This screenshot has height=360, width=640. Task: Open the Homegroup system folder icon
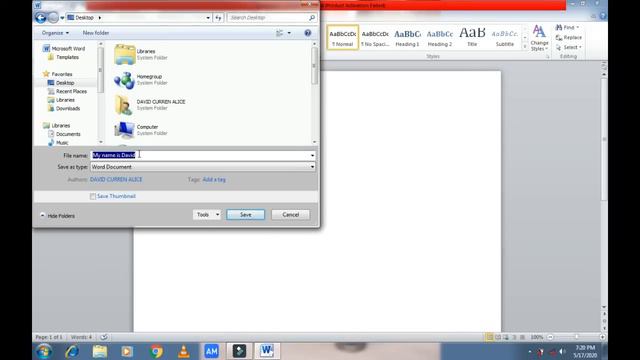[x=124, y=80]
